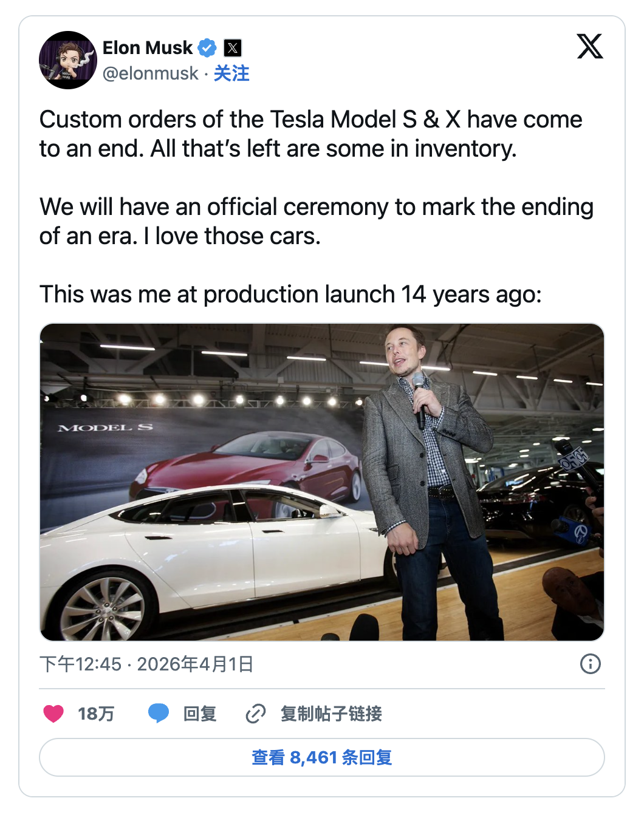Image resolution: width=644 pixels, height=815 pixels.
Task: Click the "official ceremony" paragraph text
Action: click(316, 221)
